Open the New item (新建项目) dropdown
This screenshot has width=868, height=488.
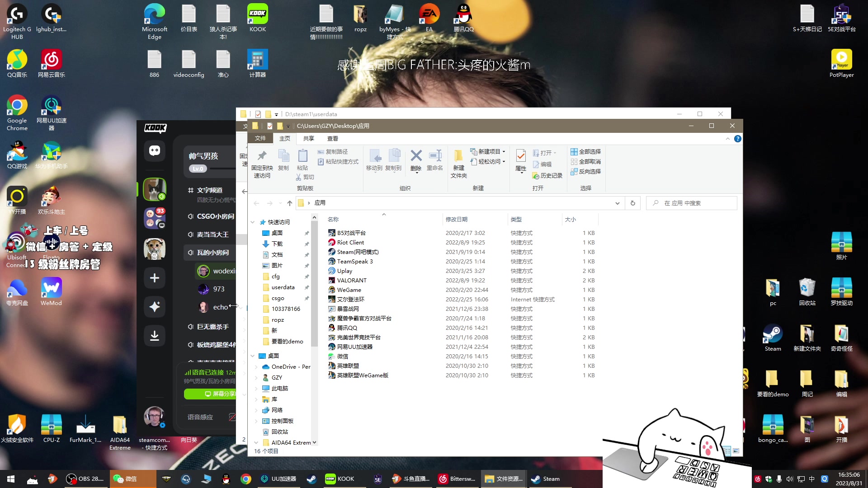click(488, 151)
